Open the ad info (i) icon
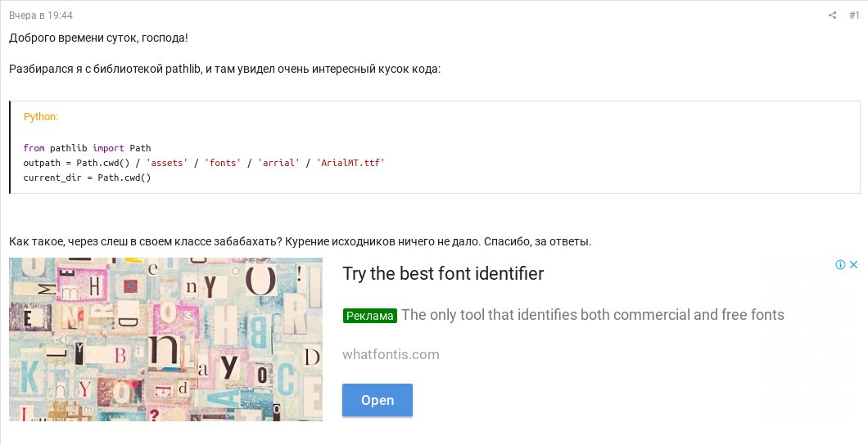Image resolution: width=868 pixels, height=445 pixels. point(840,265)
